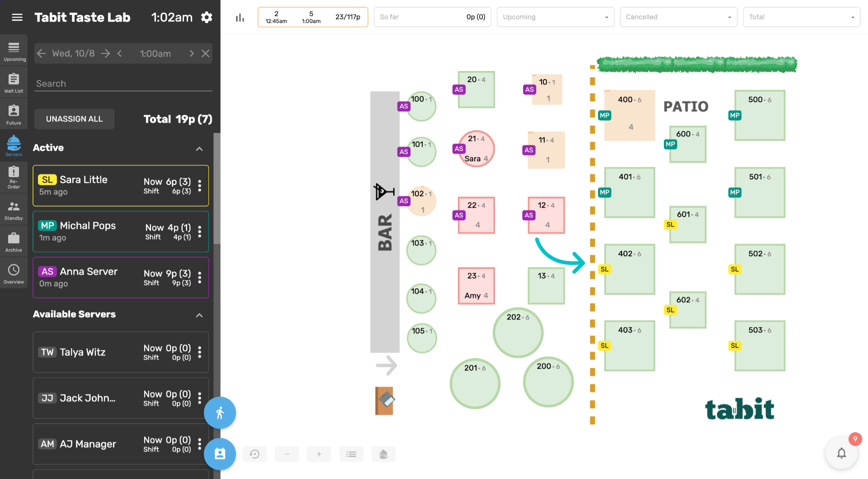868x479 pixels.
Task: Select bar seat 103
Action: click(x=421, y=250)
